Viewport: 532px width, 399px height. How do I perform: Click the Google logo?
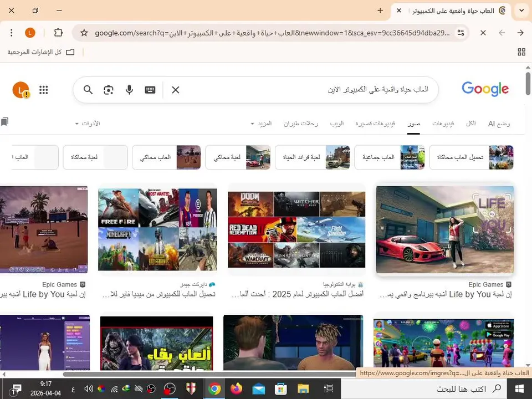[x=485, y=89]
